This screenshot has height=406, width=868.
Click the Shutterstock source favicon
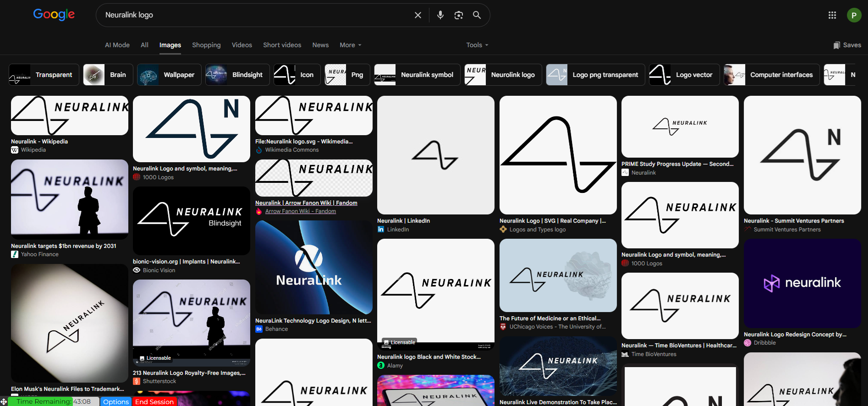pos(137,381)
